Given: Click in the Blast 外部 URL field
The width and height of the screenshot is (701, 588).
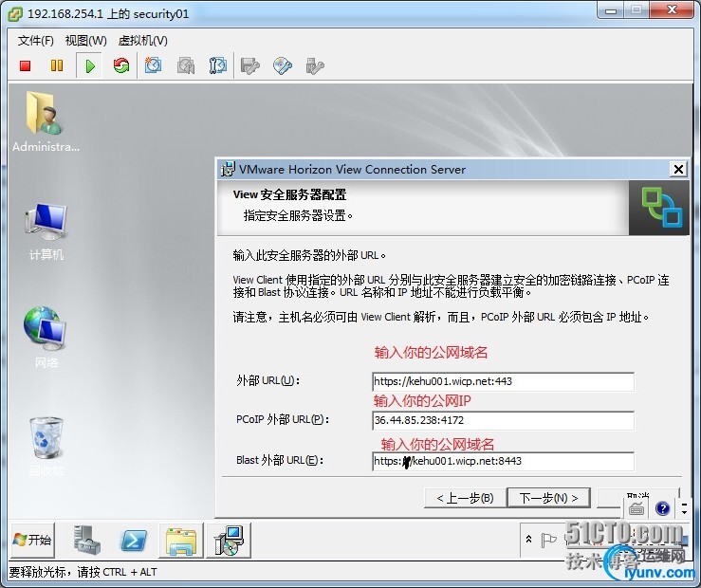Looking at the screenshot, I should pos(503,461).
